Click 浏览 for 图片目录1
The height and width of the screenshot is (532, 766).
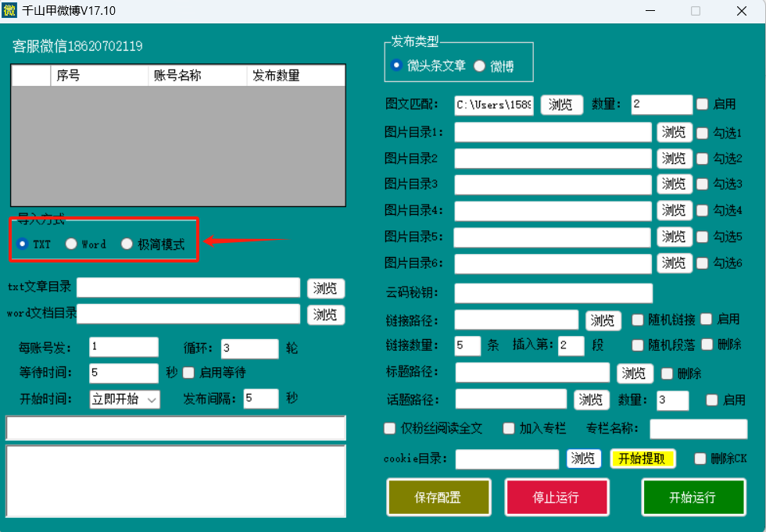coord(674,132)
